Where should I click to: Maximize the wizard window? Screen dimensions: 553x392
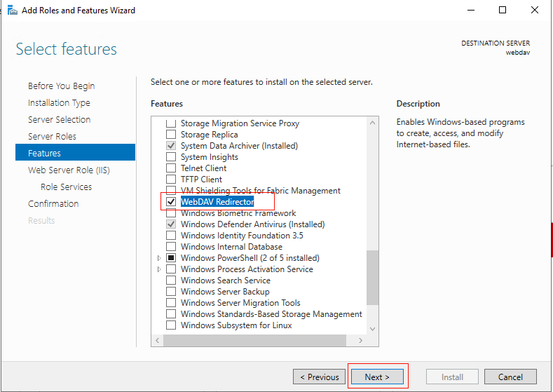(503, 11)
